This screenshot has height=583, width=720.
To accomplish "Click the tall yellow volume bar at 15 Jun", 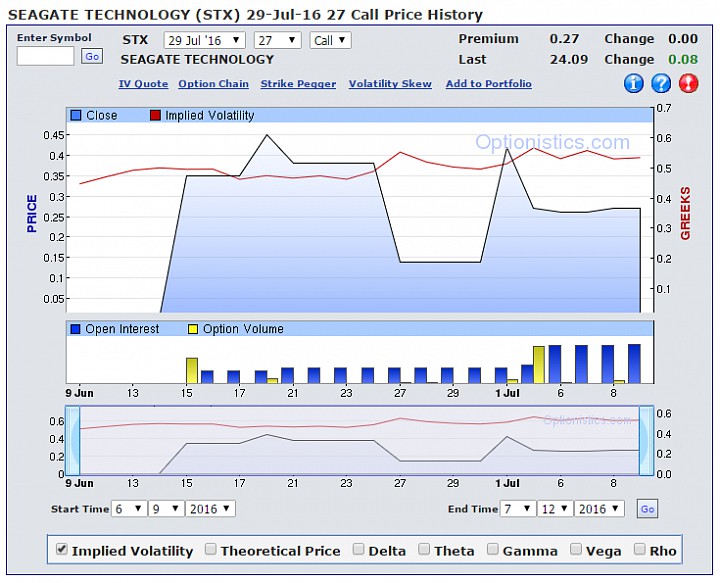I will [x=192, y=370].
